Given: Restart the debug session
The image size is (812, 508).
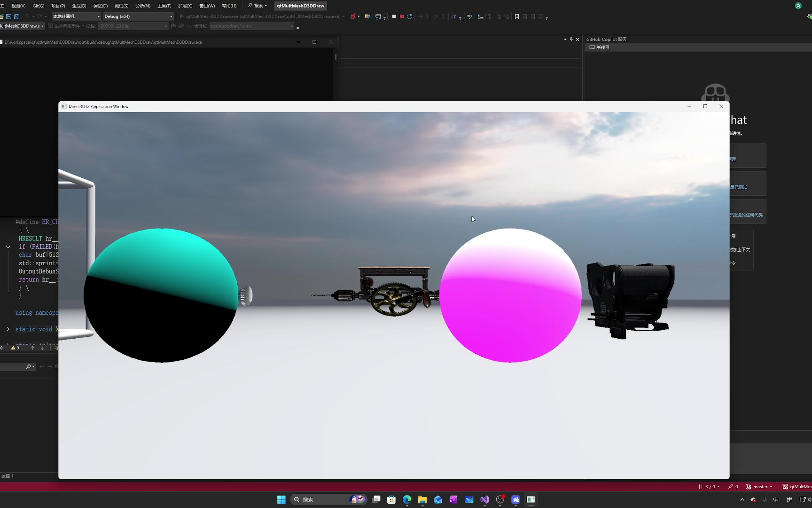Looking at the screenshot, I should point(410,16).
